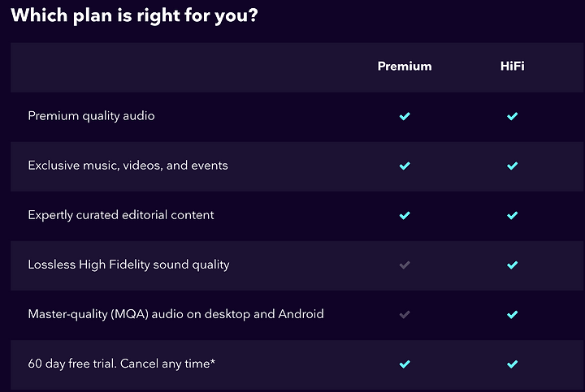Click 'Exclusive music, videos, and events' text
The height and width of the screenshot is (392, 585).
tap(128, 166)
